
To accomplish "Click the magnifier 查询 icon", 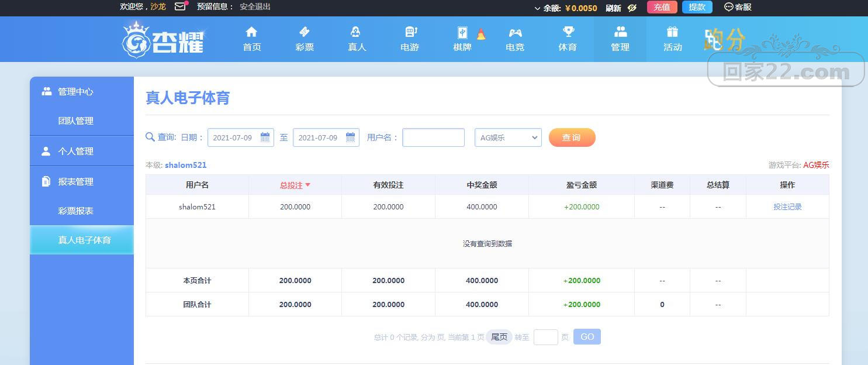I will [x=150, y=137].
